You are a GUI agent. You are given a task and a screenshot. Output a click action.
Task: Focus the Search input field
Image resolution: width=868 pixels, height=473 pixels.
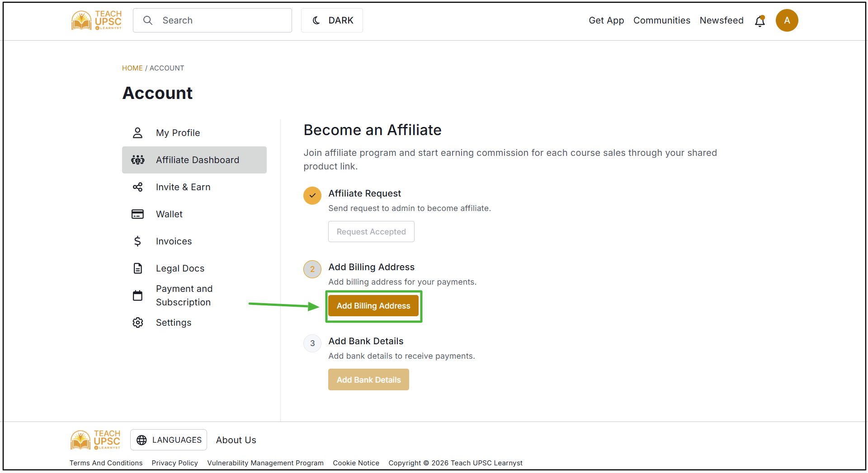point(212,20)
